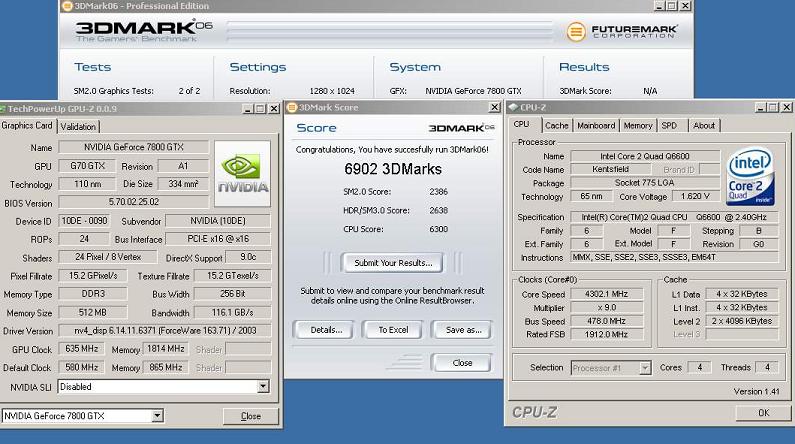The width and height of the screenshot is (795, 444).
Task: Switch to the Validation tab in GPU-Z
Action: point(78,127)
